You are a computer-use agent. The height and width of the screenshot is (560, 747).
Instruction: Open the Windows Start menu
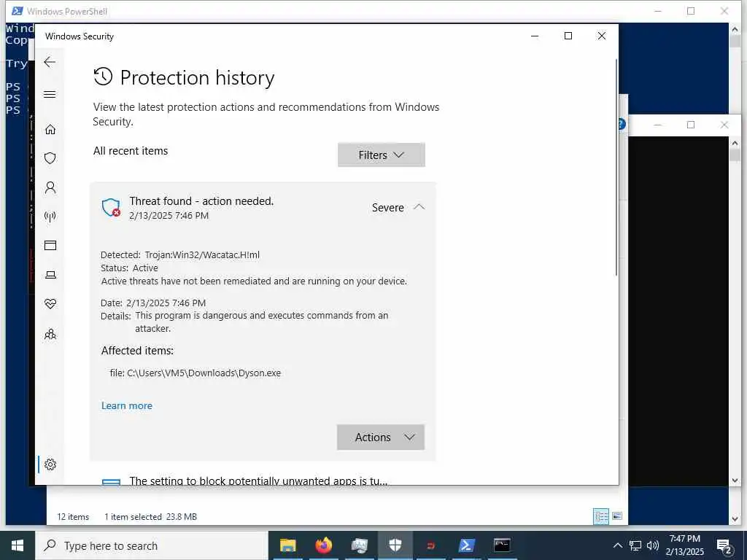[x=18, y=545]
